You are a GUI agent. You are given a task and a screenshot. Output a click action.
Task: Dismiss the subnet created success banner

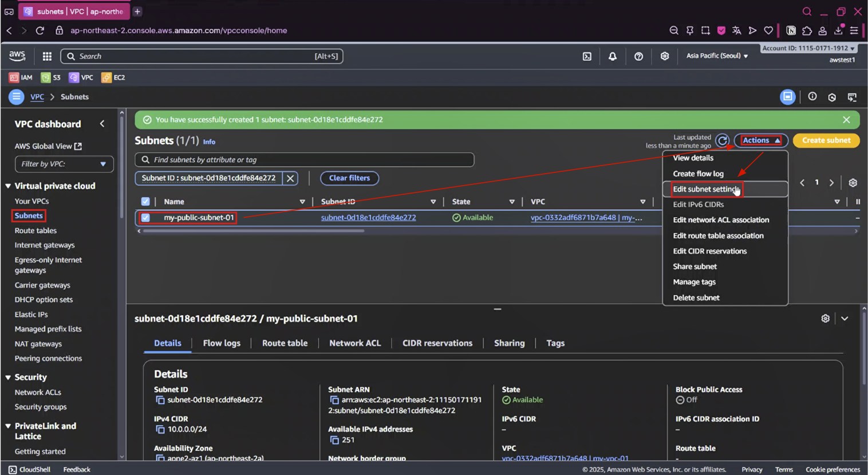coord(846,120)
